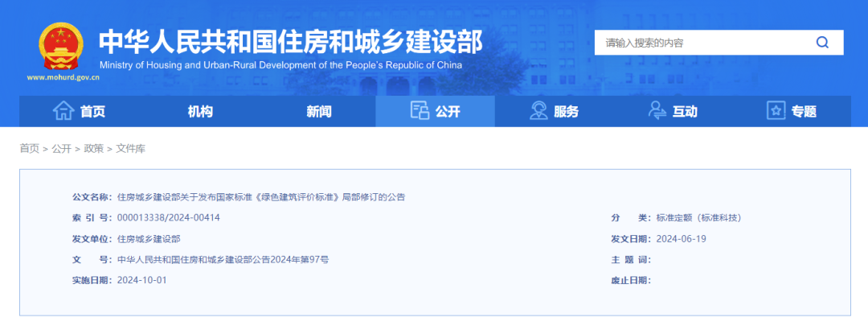Click the 索引号 value 000013338/2024-00414
868x334 pixels.
169,217
